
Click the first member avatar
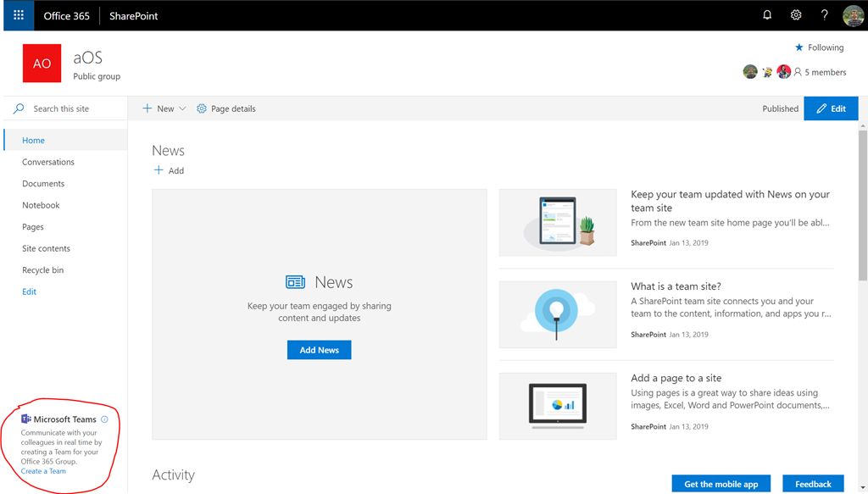click(x=750, y=72)
